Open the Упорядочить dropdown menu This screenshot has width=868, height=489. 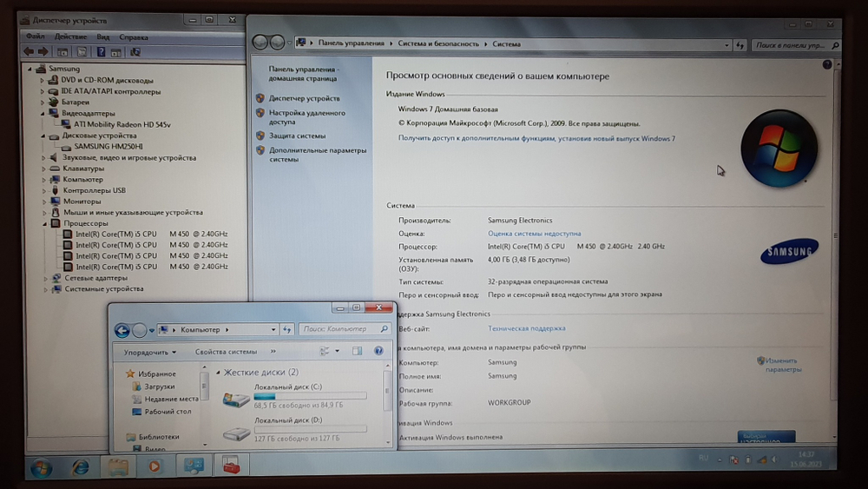tap(150, 353)
